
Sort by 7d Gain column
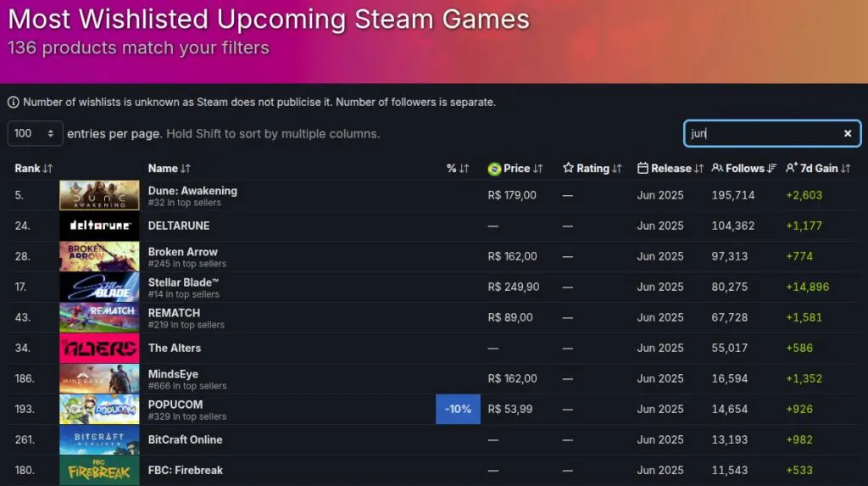(x=818, y=169)
